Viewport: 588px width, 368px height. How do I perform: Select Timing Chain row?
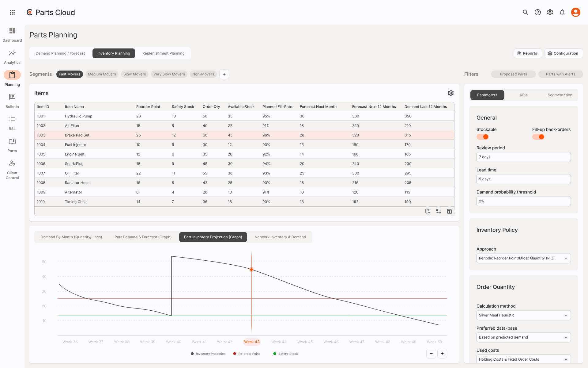[244, 201]
